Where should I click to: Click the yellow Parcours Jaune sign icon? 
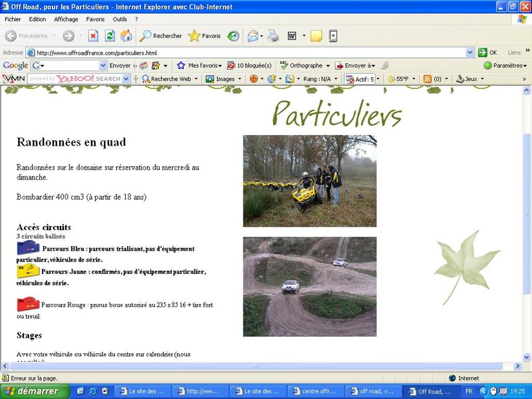coord(28,271)
